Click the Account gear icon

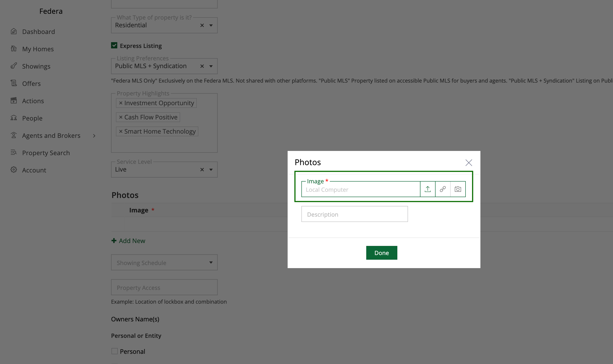14,170
